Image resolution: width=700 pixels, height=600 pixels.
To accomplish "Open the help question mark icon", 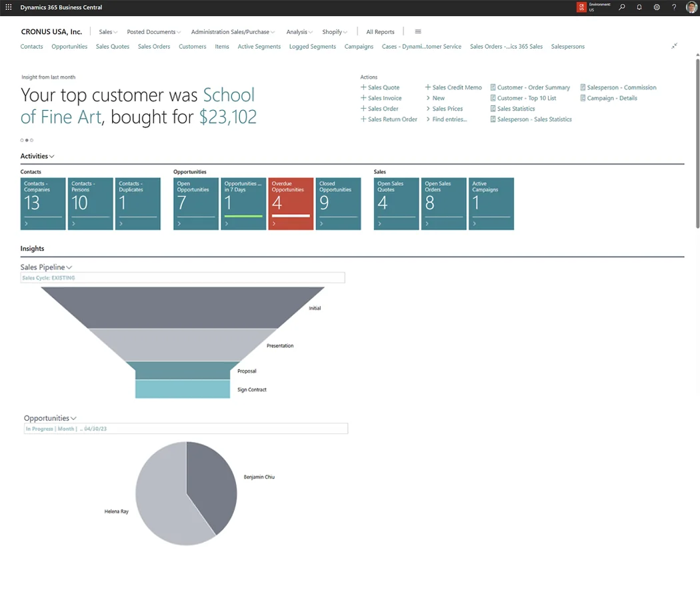I will (674, 7).
